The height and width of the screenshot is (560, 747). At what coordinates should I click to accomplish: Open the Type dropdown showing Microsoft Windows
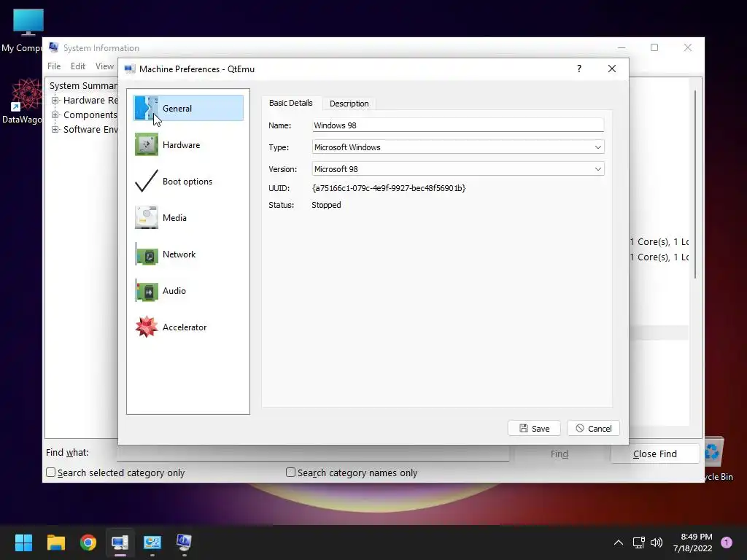pos(458,147)
